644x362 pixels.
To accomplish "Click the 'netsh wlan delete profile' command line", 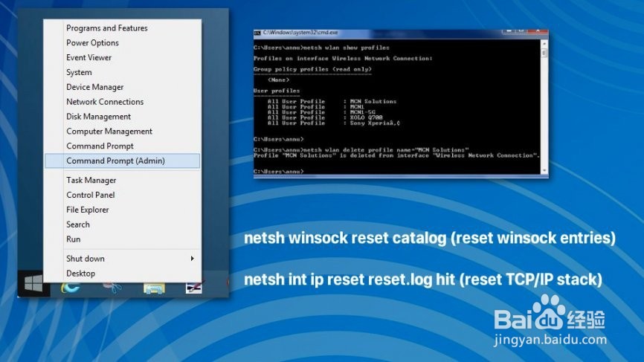I will 361,150.
